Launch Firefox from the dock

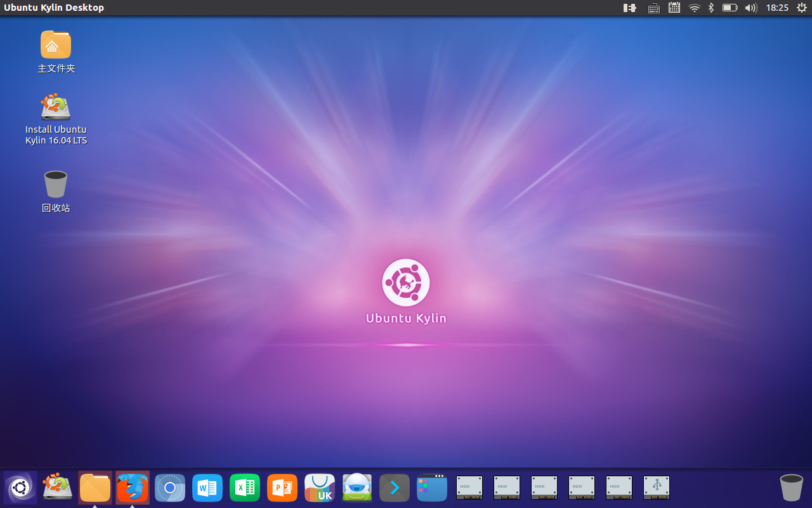coord(133,488)
